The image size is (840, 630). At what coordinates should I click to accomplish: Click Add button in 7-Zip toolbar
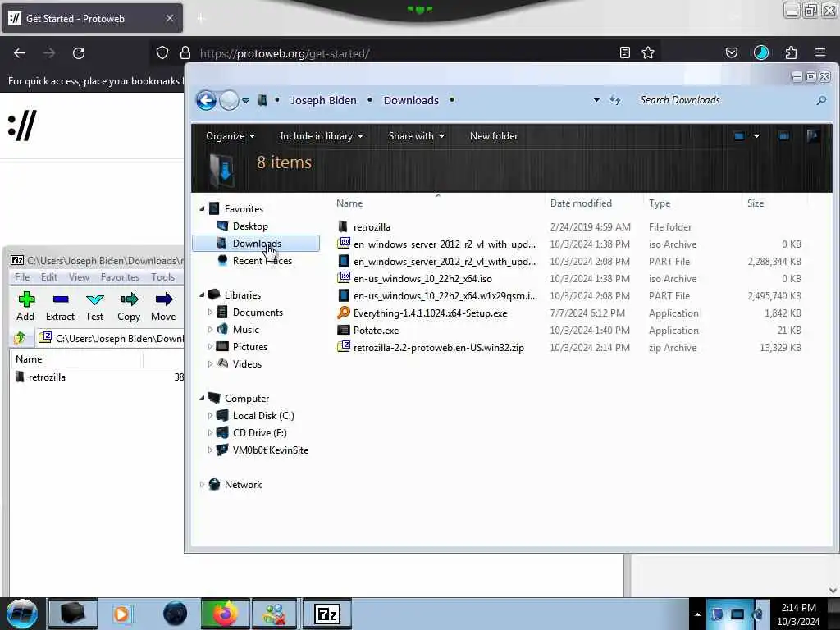click(25, 307)
